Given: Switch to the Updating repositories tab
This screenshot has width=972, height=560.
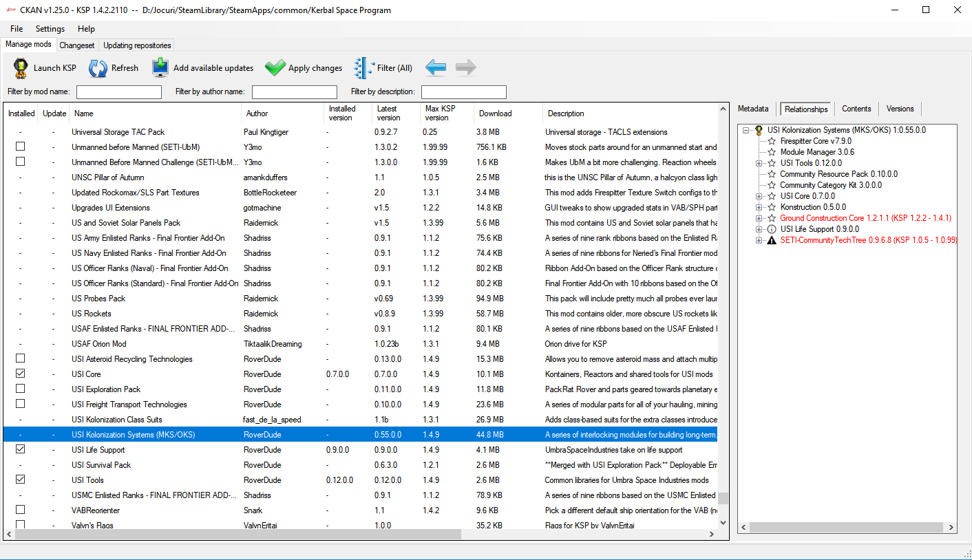Looking at the screenshot, I should 137,45.
